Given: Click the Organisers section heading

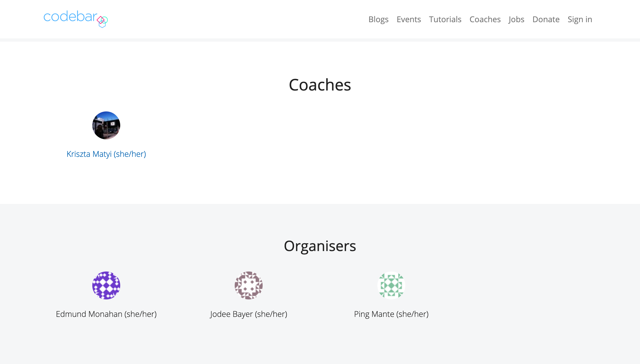Looking at the screenshot, I should (x=320, y=246).
